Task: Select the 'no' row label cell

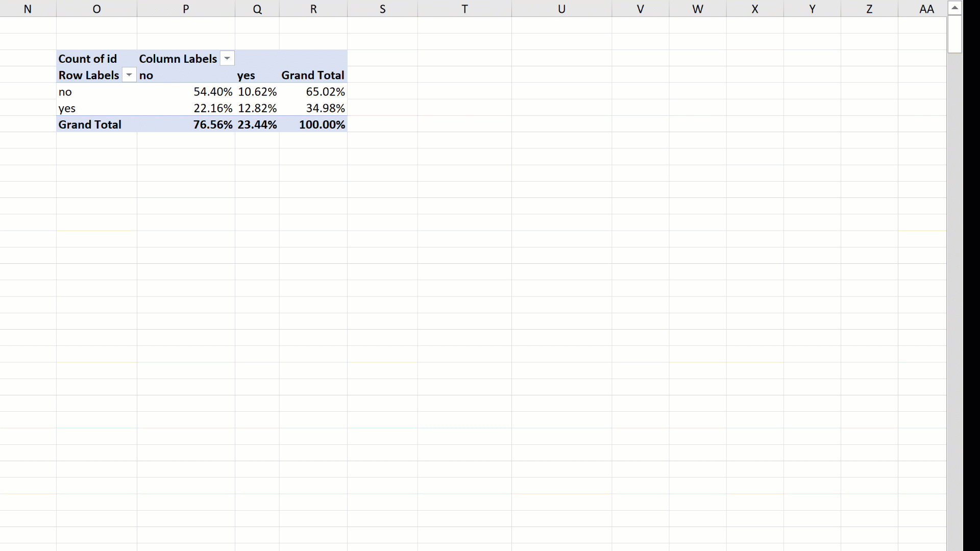Action: pos(65,92)
